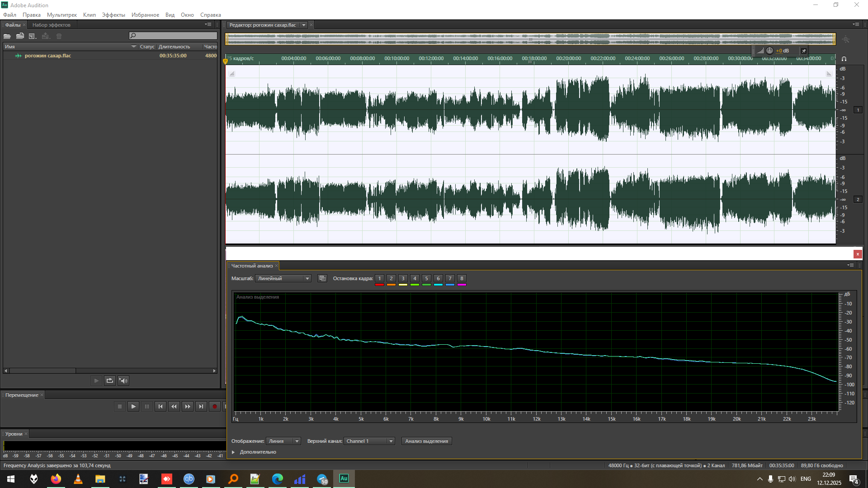The image size is (868, 488).
Task: Click the Анализ выделения button
Action: click(x=426, y=441)
